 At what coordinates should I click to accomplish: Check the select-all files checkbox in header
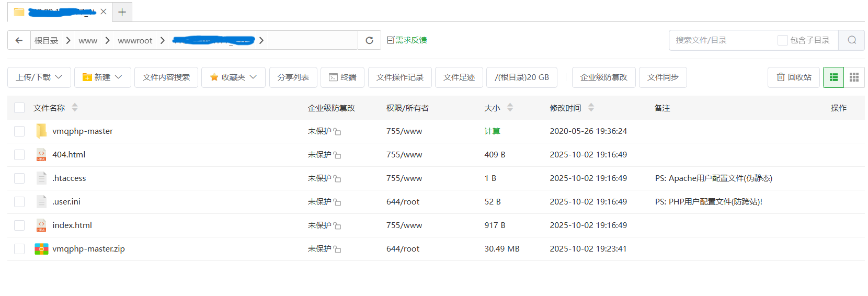click(19, 108)
